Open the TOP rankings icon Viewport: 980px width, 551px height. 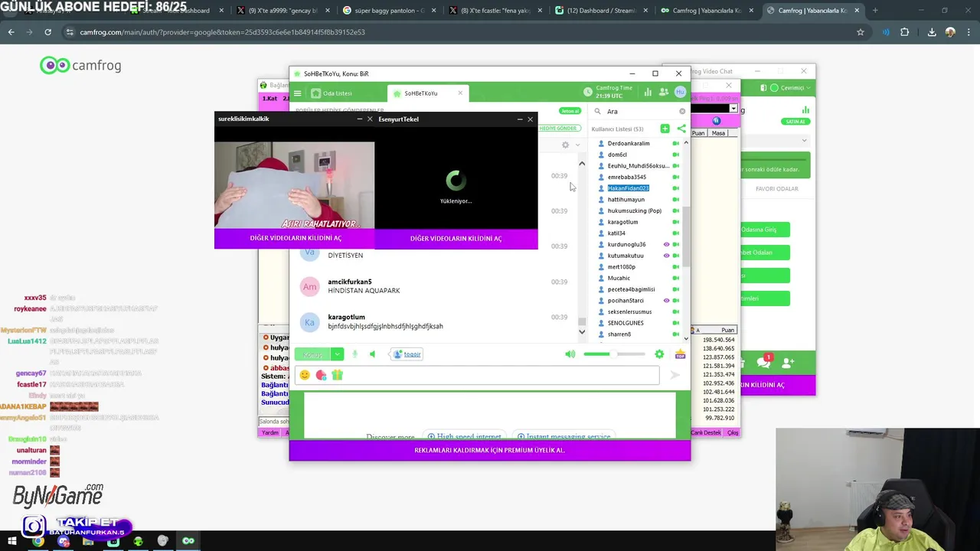click(x=680, y=354)
